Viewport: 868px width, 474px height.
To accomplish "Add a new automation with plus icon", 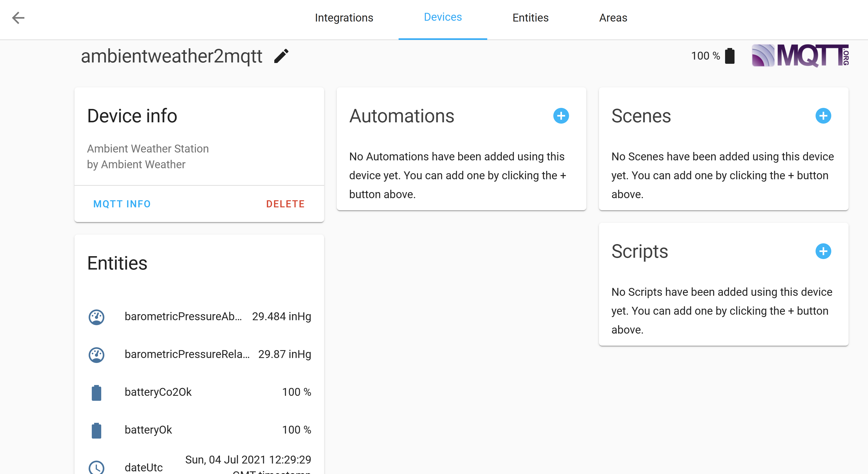I will click(561, 116).
